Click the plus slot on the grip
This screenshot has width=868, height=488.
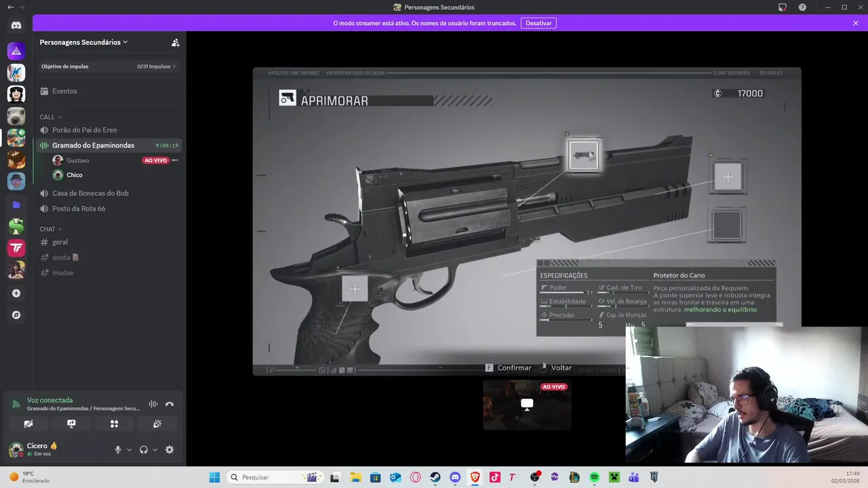pos(355,289)
